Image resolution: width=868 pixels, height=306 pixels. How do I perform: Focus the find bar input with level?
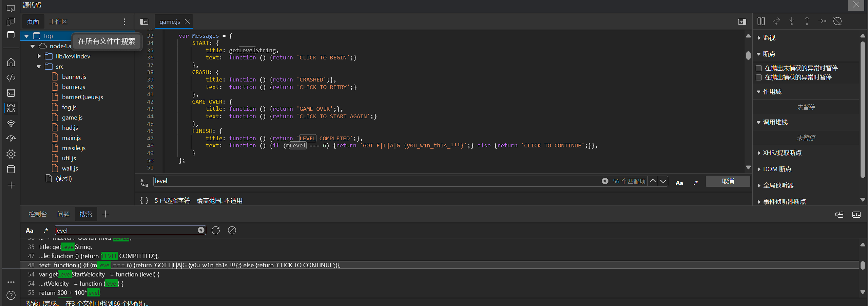[x=377, y=181]
